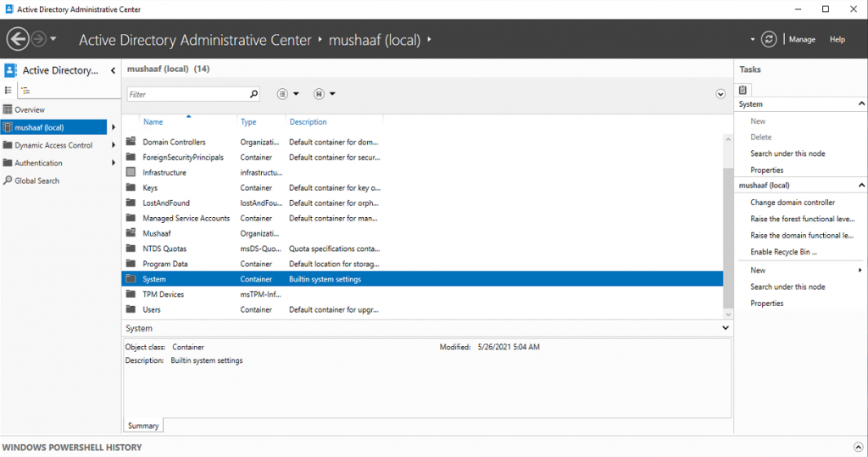Click the Active Directory navigation pane header icon
The height and width of the screenshot is (457, 868).
(x=10, y=70)
